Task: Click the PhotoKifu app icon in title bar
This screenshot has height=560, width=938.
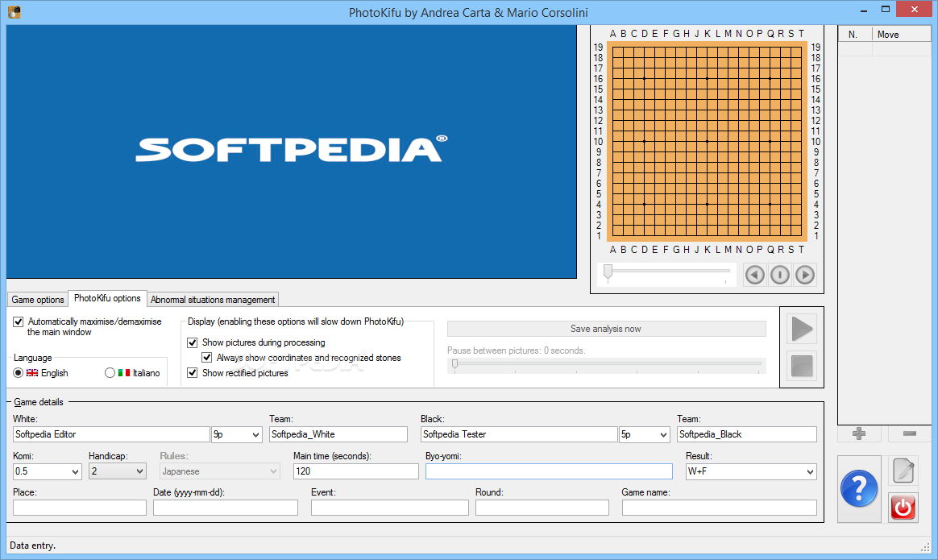Action: 15,12
